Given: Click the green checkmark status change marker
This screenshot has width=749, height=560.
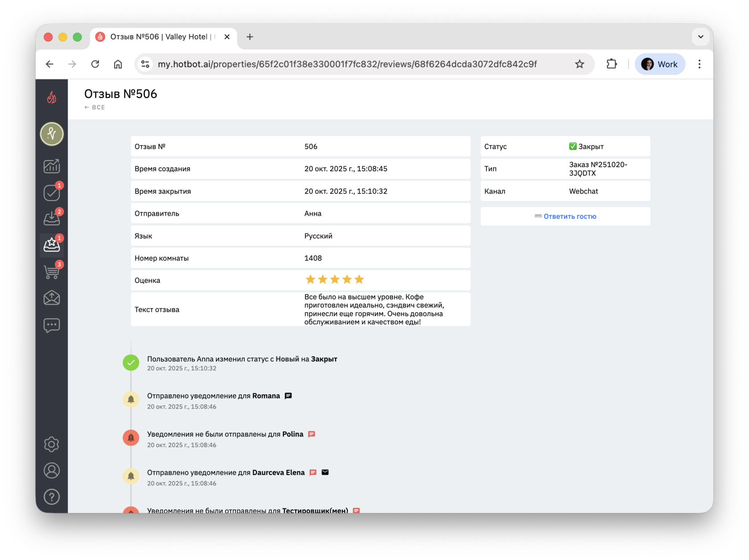Looking at the screenshot, I should 131,362.
